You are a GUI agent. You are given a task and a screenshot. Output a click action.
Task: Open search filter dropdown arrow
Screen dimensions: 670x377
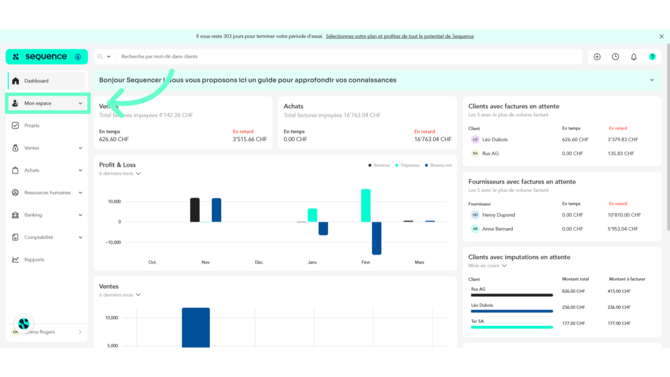click(x=109, y=56)
